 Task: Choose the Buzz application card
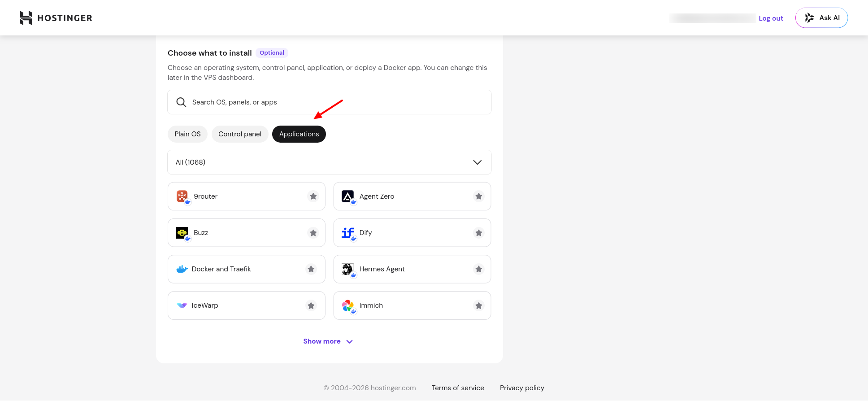tap(247, 233)
